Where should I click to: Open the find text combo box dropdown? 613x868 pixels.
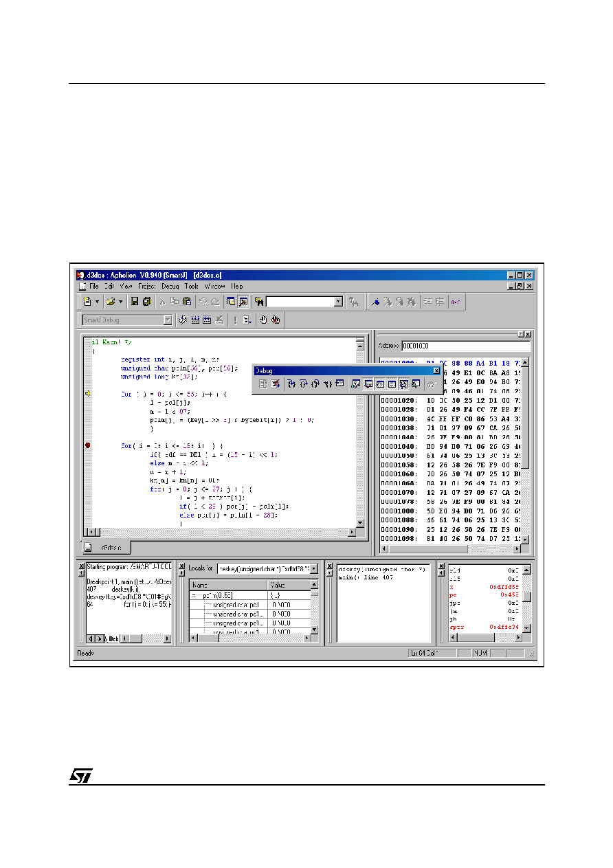tap(339, 301)
